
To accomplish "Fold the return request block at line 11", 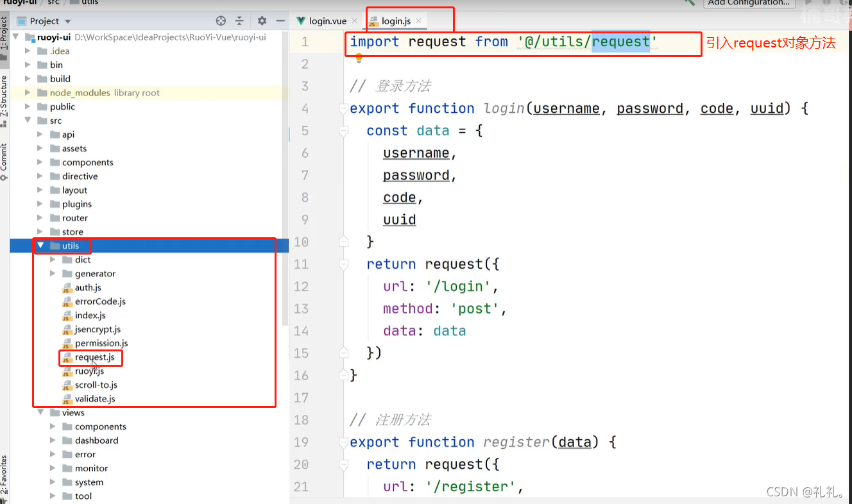I will coord(344,264).
